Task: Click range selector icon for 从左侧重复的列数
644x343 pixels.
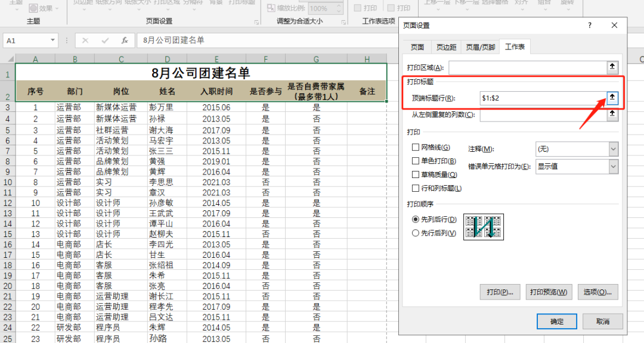Action: click(x=612, y=114)
